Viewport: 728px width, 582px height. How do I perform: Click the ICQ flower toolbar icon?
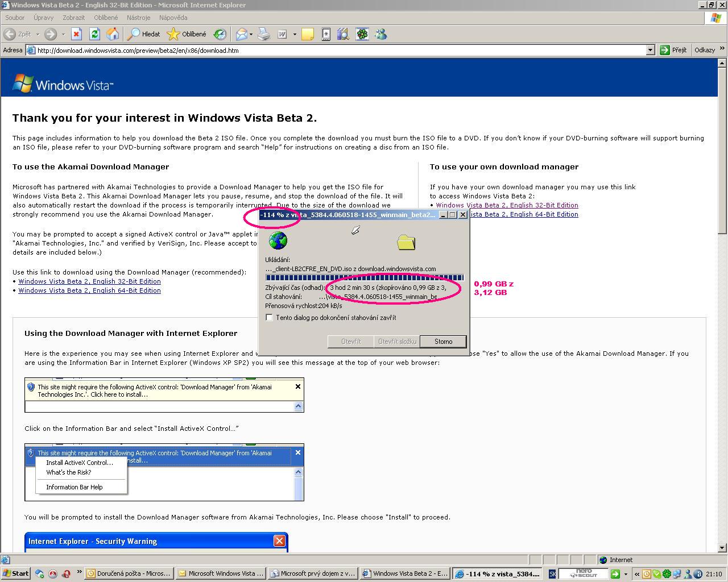point(362,34)
